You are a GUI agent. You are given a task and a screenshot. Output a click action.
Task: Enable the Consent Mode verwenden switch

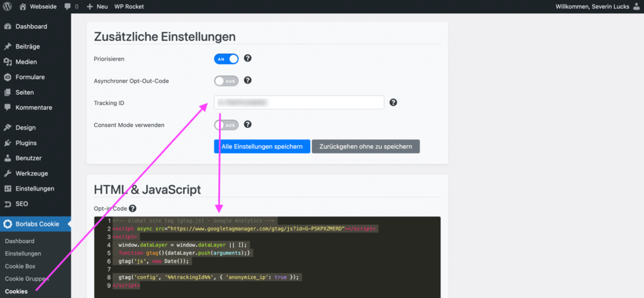pos(226,124)
